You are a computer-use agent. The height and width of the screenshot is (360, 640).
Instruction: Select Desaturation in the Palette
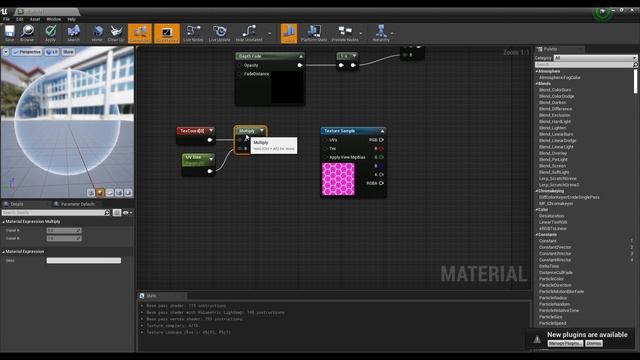click(x=551, y=216)
